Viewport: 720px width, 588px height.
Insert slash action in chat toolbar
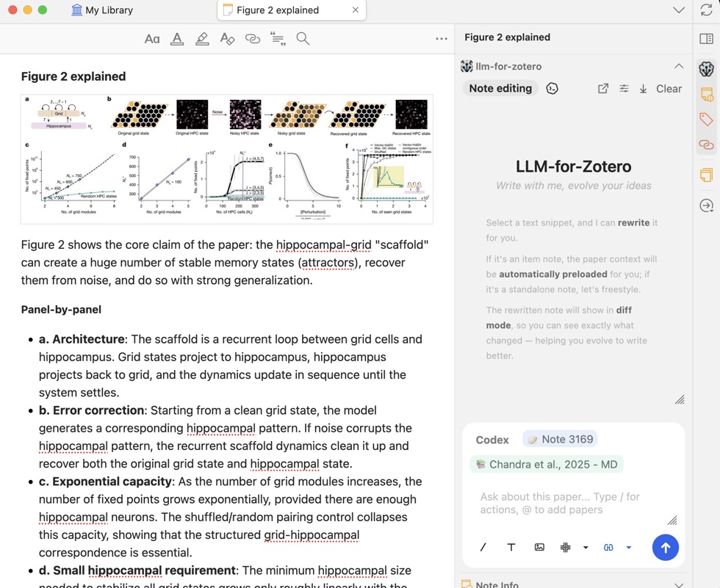click(483, 547)
